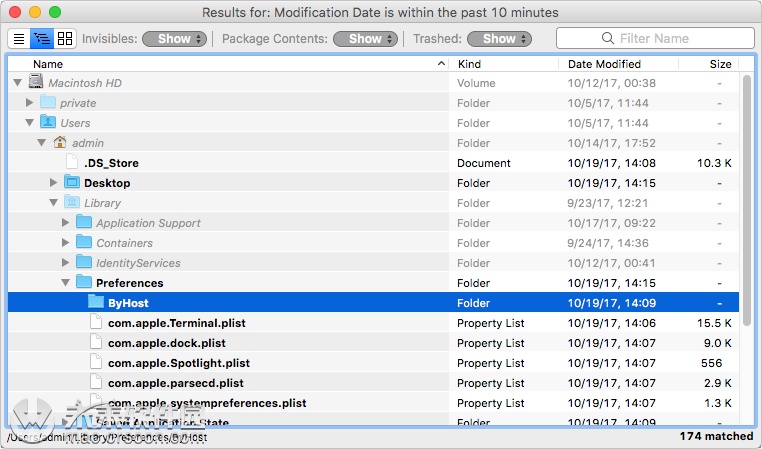Viewport: 762px width, 449px height.
Task: Open the Package Contents Show popup
Action: (x=365, y=39)
